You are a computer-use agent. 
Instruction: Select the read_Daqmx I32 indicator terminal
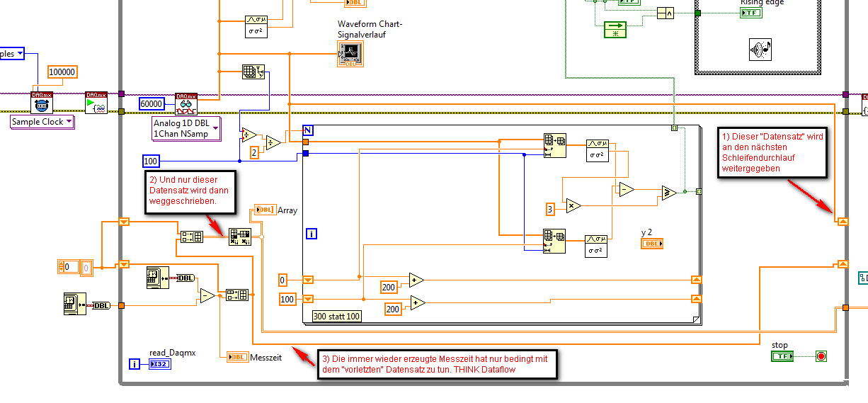(x=159, y=364)
